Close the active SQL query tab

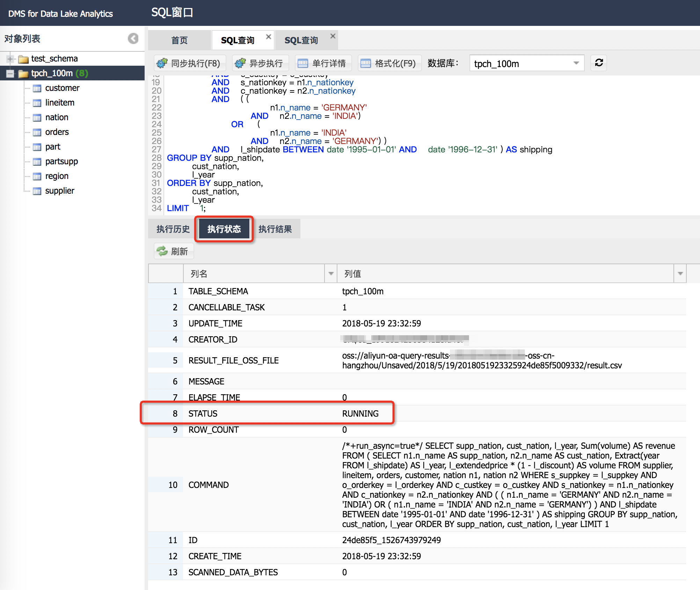pyautogui.click(x=268, y=37)
